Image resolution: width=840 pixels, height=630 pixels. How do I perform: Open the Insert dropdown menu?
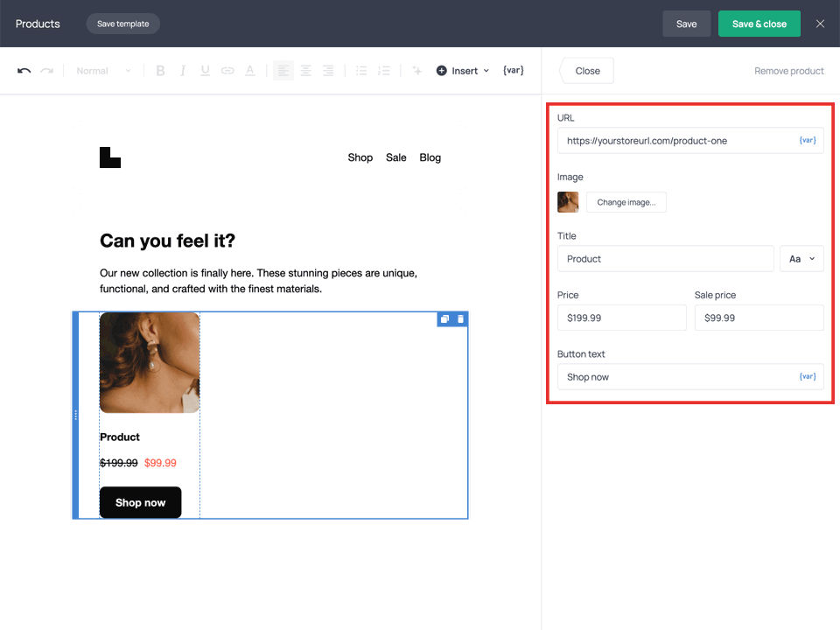coord(462,70)
